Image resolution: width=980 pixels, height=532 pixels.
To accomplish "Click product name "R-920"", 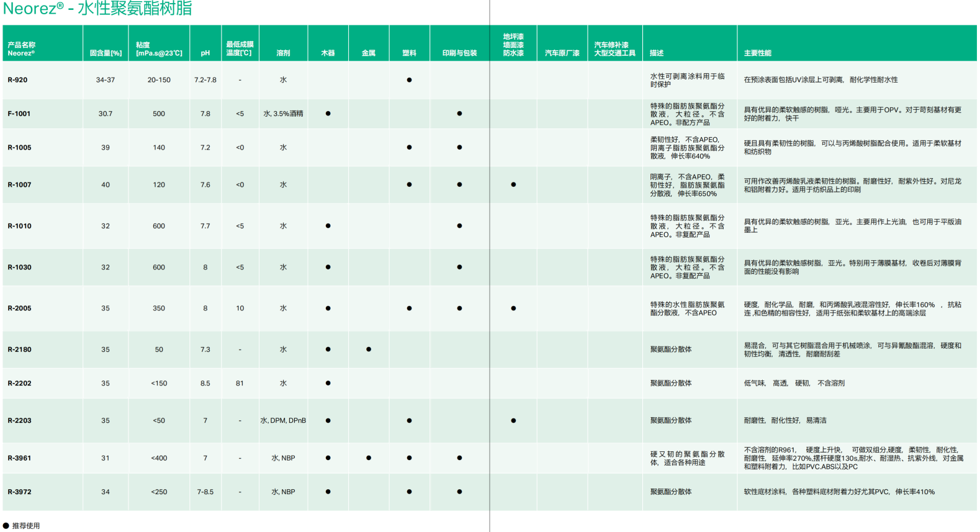I will point(17,80).
